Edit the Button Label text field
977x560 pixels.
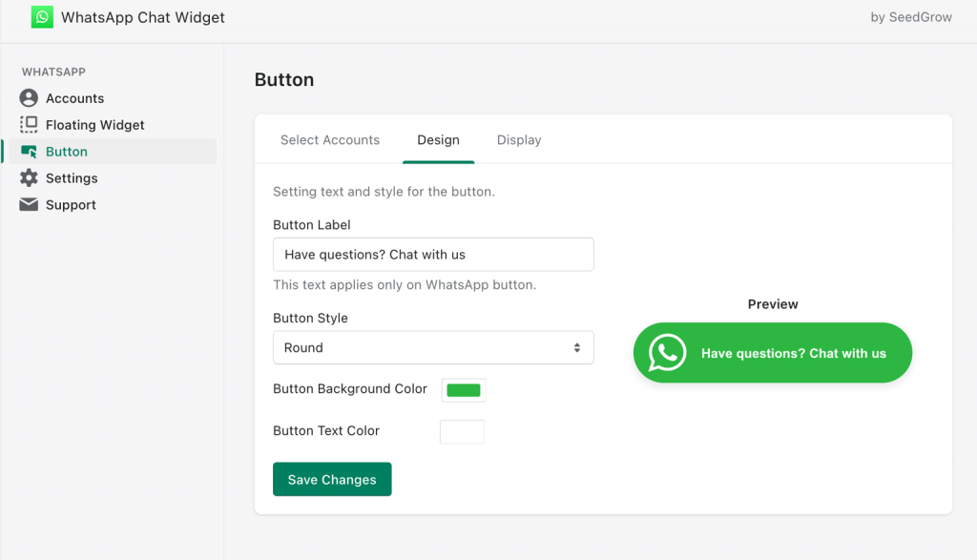coord(433,254)
